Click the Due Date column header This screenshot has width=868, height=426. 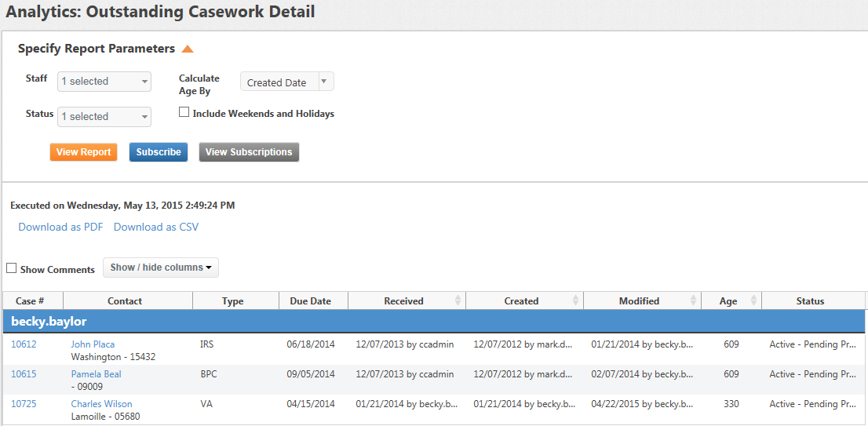pos(313,301)
